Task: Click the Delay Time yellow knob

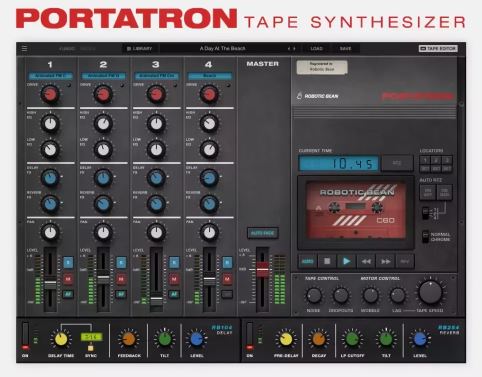Action: coord(61,339)
